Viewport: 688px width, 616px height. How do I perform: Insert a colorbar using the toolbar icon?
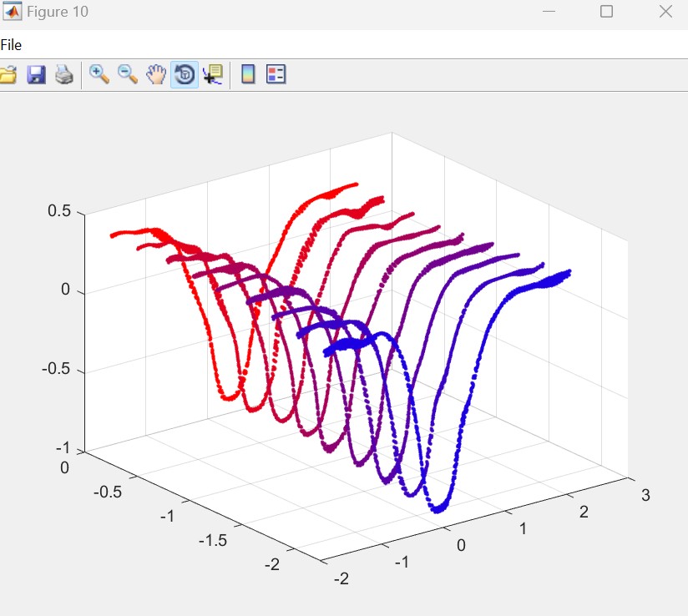pyautogui.click(x=248, y=75)
